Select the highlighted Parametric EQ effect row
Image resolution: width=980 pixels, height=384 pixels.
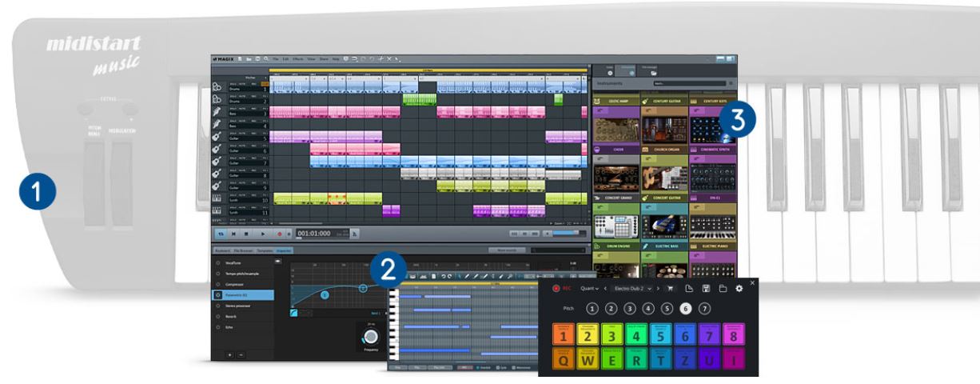[x=242, y=295]
